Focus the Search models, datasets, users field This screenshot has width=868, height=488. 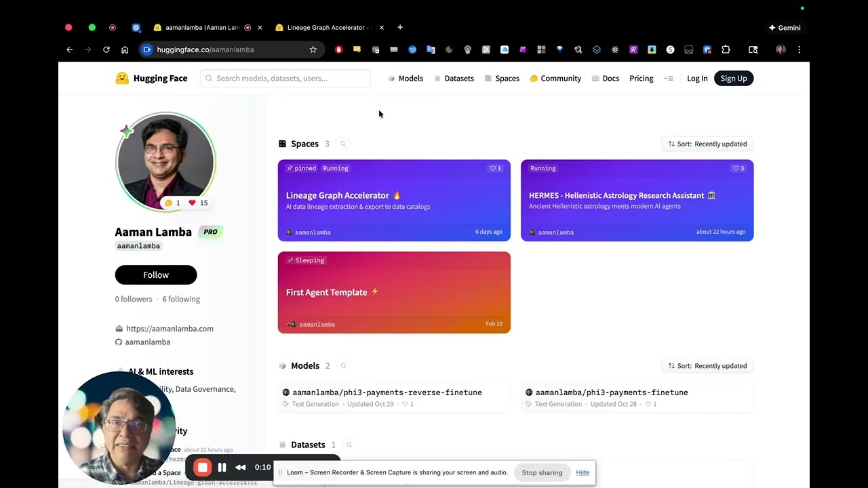tap(285, 78)
